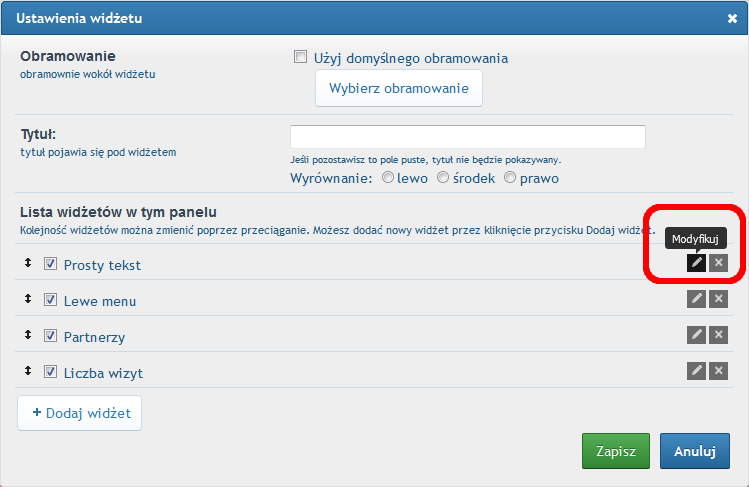The height and width of the screenshot is (487, 749).
Task: Choose środek alignment option
Action: click(x=443, y=178)
